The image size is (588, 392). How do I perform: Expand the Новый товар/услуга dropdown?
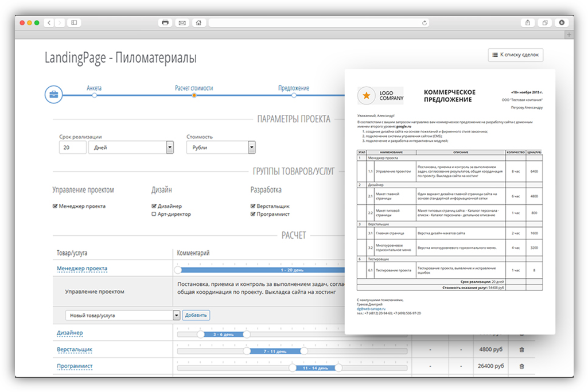point(176,315)
